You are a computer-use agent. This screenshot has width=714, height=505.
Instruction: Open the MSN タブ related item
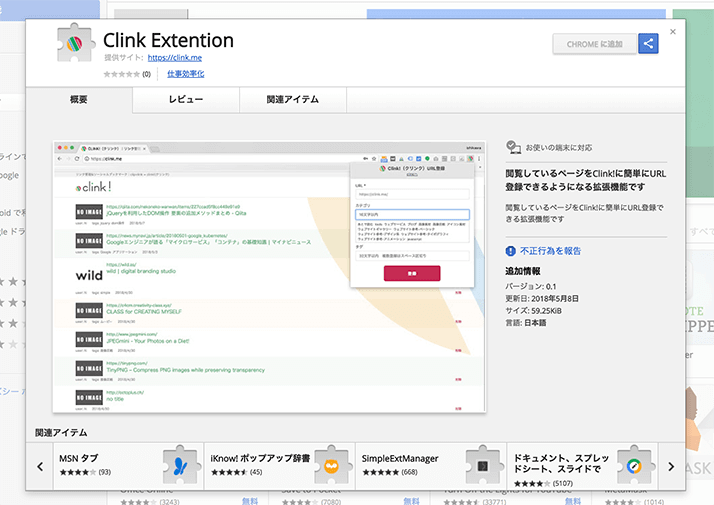pos(128,466)
